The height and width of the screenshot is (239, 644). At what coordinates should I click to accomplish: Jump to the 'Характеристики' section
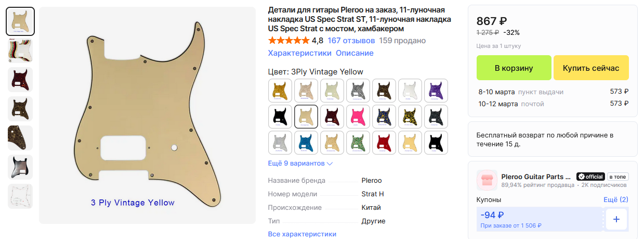tap(299, 53)
